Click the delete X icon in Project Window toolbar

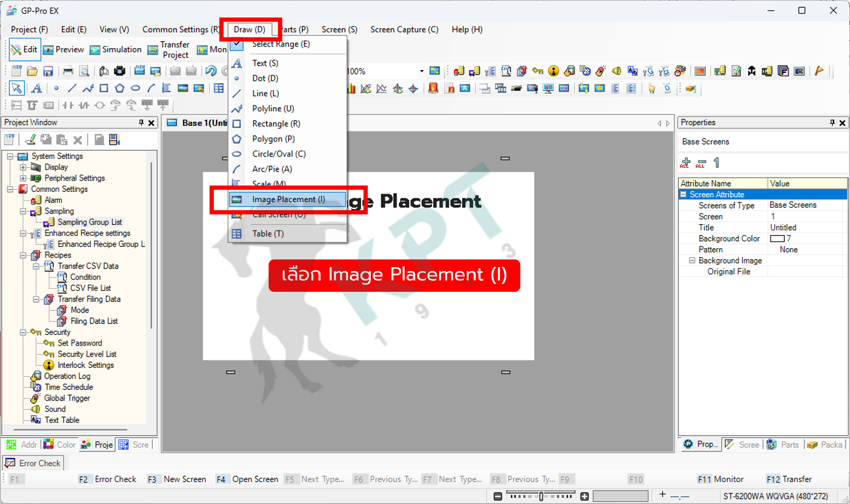click(78, 140)
